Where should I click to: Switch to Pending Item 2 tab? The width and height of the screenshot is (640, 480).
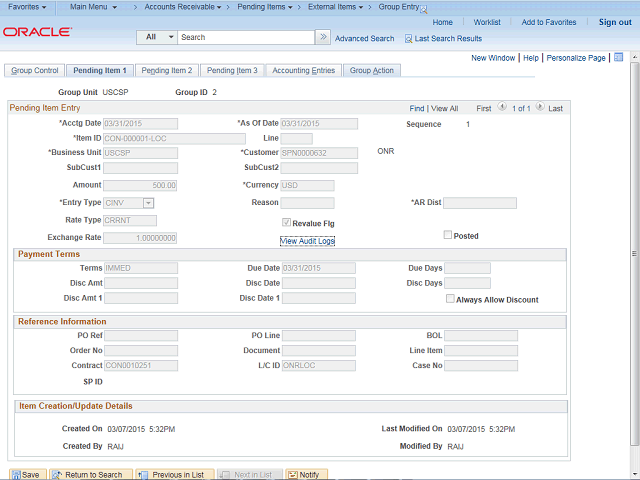(x=167, y=70)
